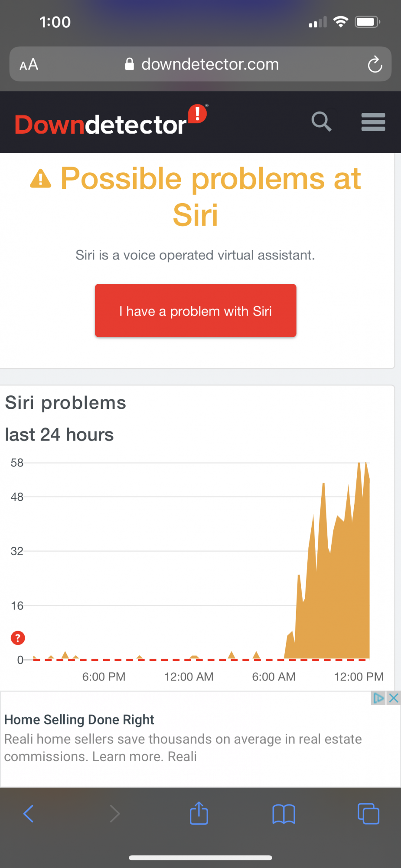Tap the Safari forward arrow
This screenshot has width=401, height=868.
[114, 814]
